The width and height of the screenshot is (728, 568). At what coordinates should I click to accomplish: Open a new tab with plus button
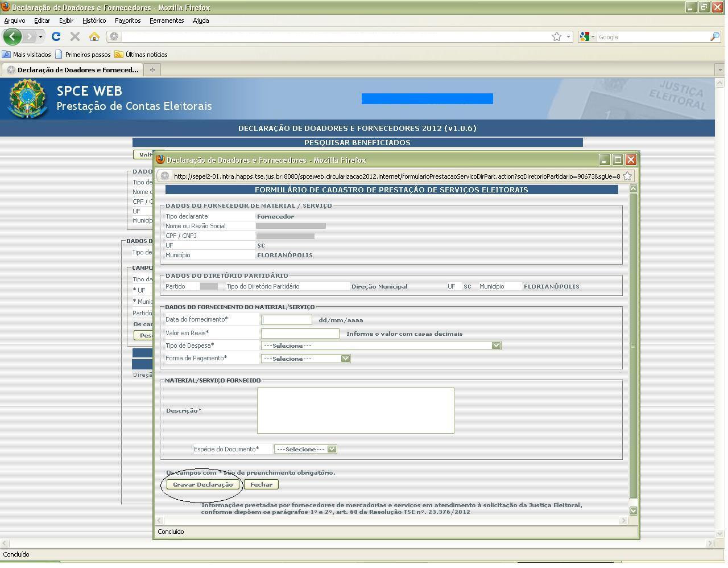(152, 70)
